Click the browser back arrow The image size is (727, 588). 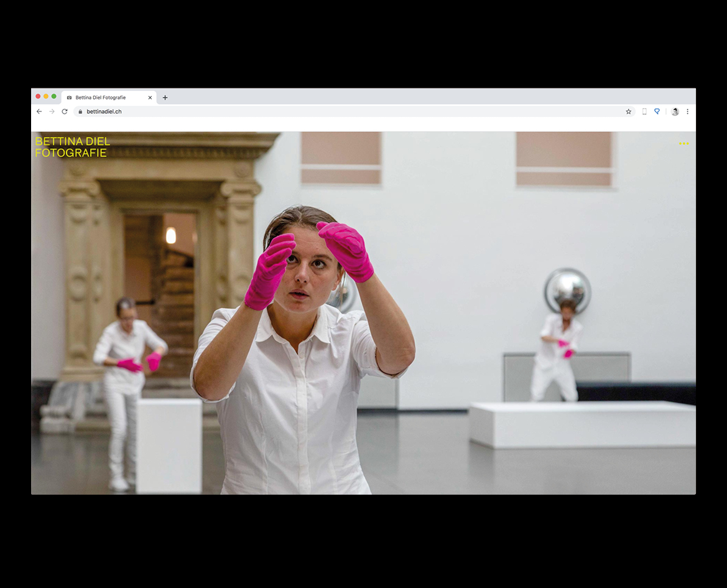[39, 111]
